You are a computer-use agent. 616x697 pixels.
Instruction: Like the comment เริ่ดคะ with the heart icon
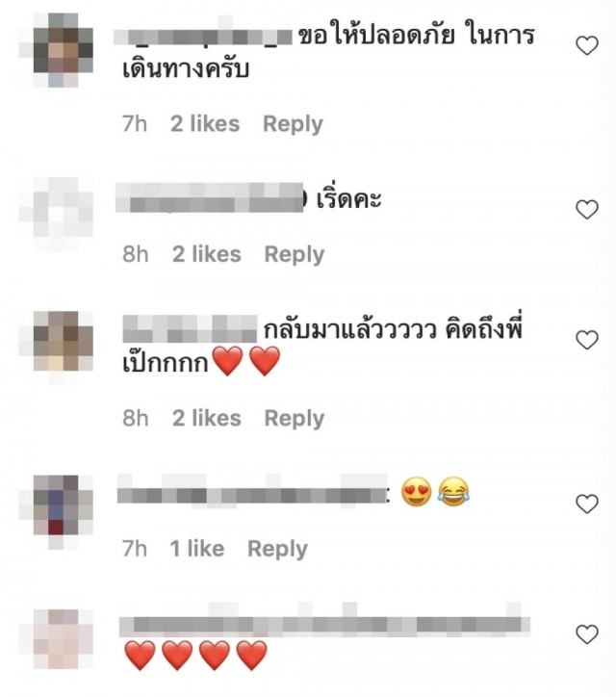(587, 209)
